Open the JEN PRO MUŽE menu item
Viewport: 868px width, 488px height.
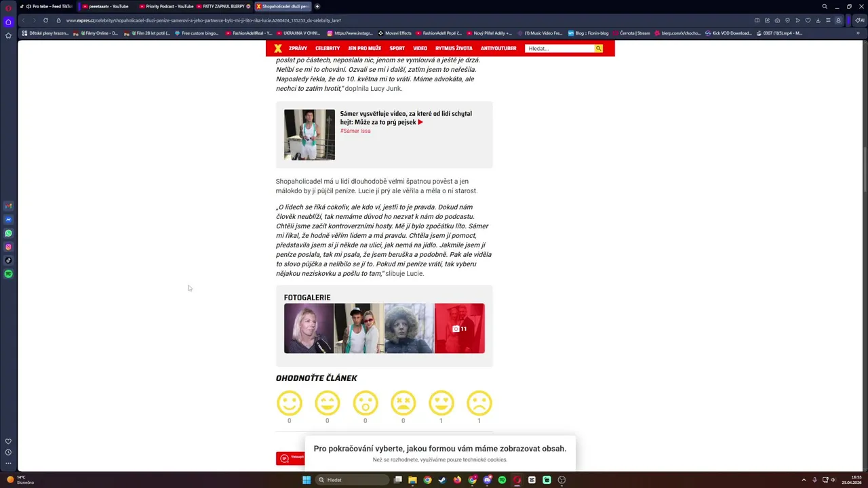click(x=365, y=49)
